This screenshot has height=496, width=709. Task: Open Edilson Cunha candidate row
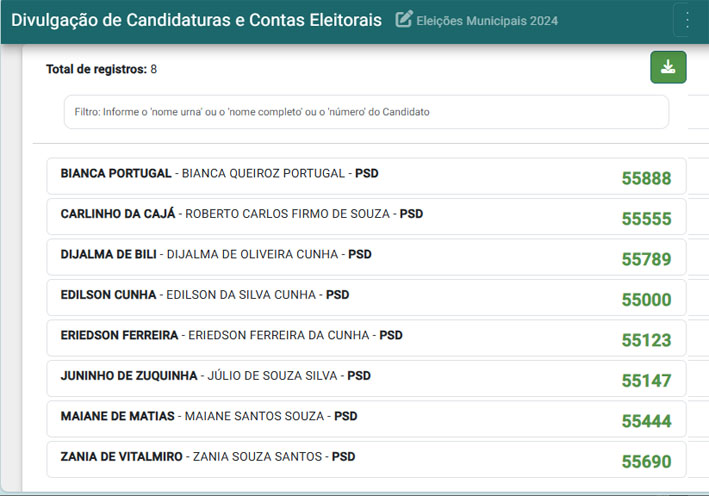(366, 298)
